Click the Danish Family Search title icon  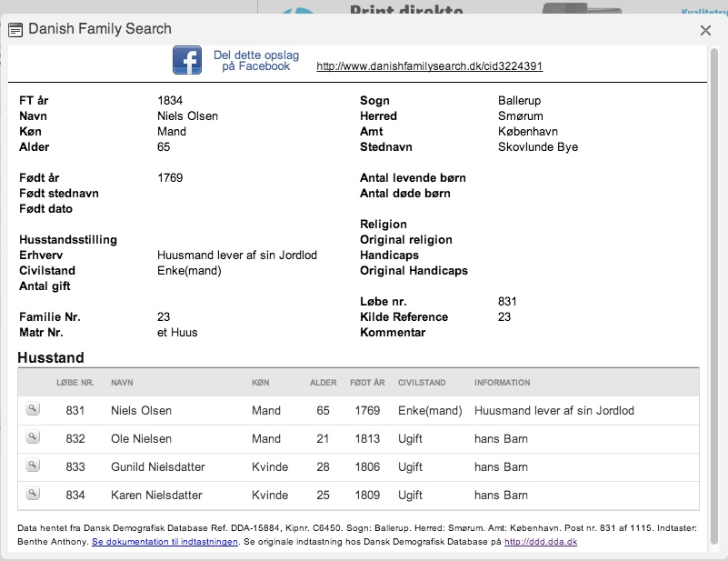pos(15,30)
